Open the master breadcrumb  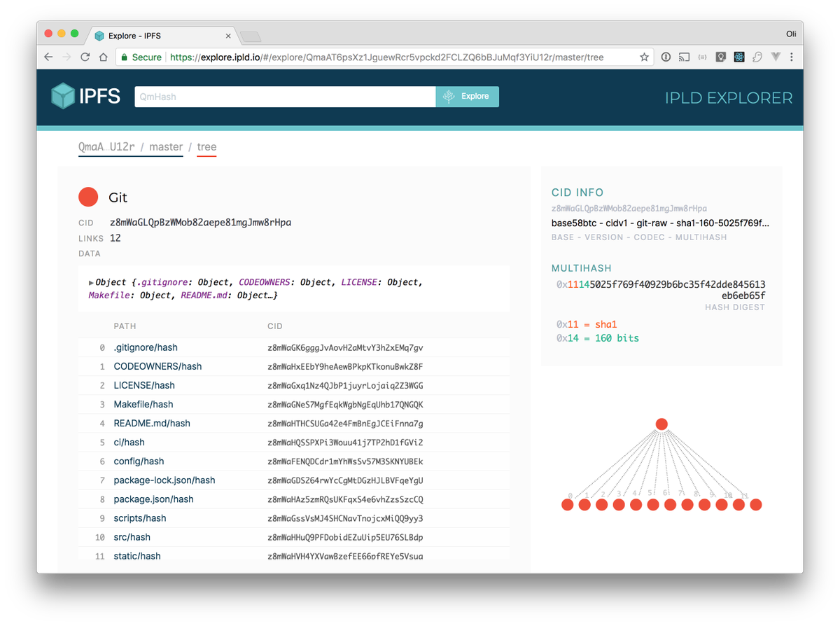point(166,147)
